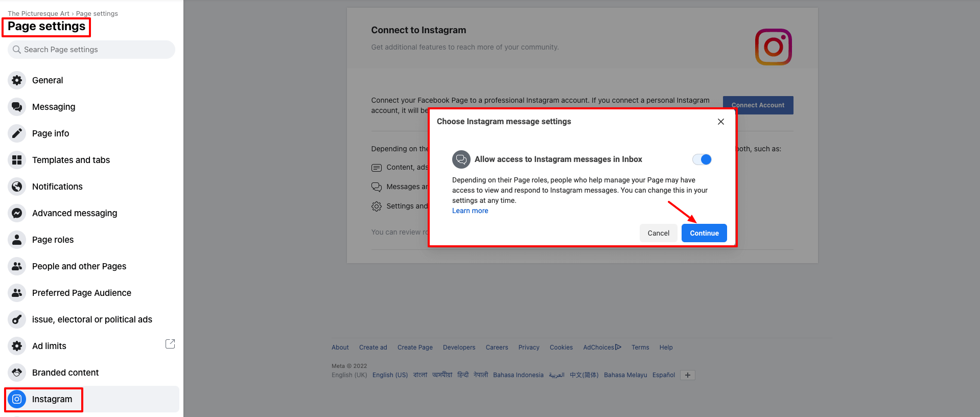Image resolution: width=980 pixels, height=417 pixels.
Task: Click the large Instagram logo
Action: click(x=773, y=47)
